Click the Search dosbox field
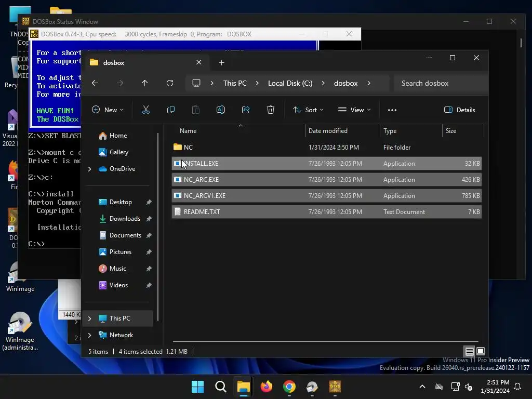 (x=441, y=83)
